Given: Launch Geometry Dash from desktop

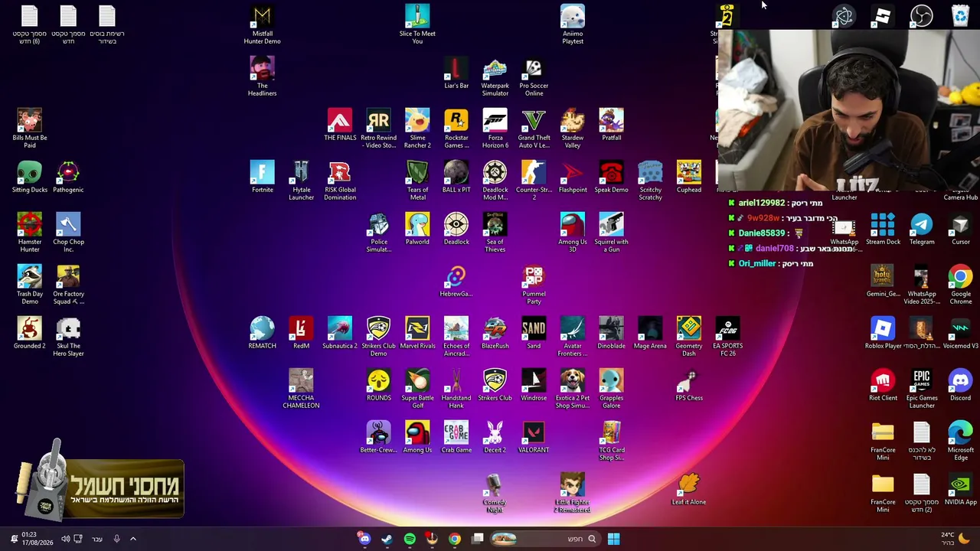Looking at the screenshot, I should 689,337.
